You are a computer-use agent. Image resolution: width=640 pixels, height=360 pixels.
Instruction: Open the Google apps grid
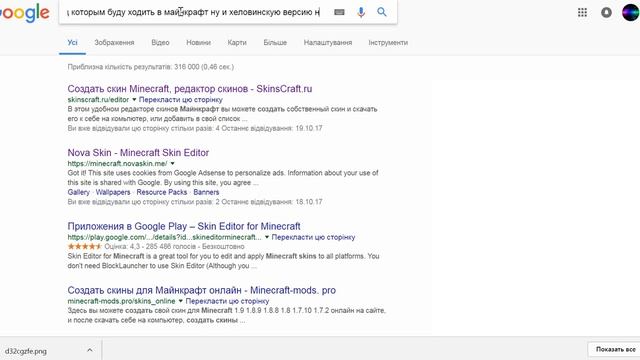(x=582, y=12)
